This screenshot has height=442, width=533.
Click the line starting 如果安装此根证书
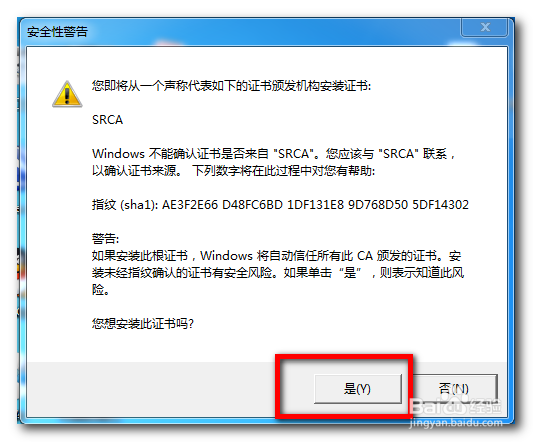[276, 256]
